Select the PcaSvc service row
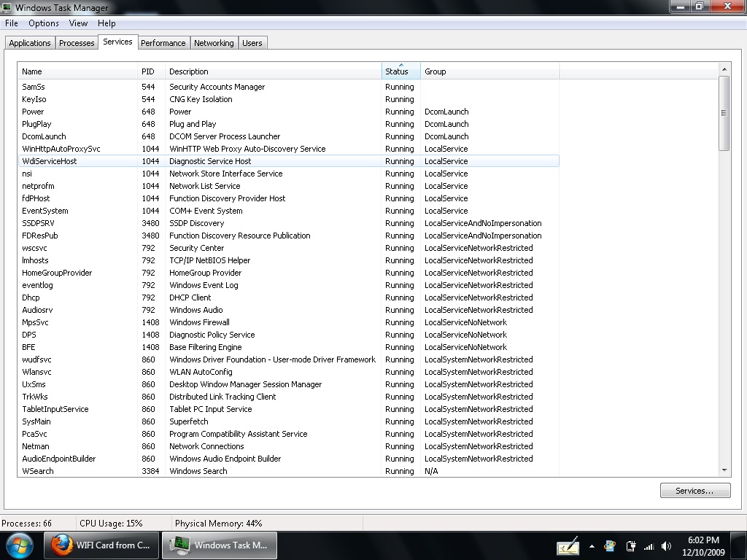The image size is (747, 560). coord(288,433)
